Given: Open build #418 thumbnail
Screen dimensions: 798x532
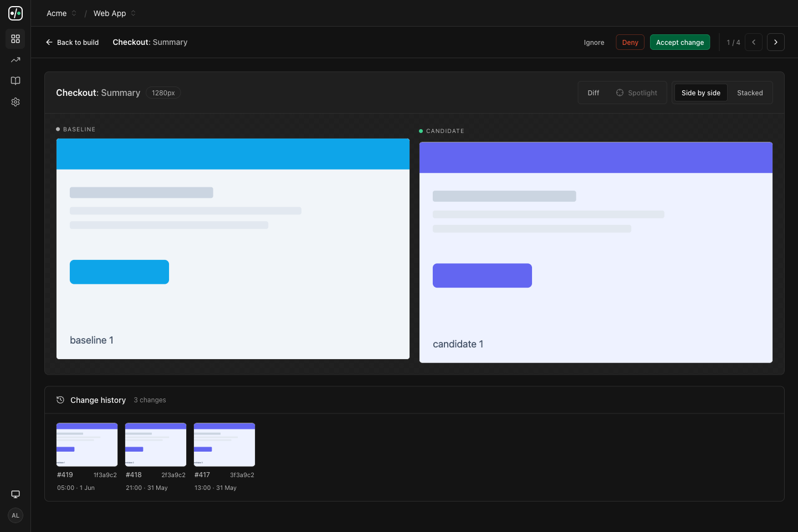Looking at the screenshot, I should tap(156, 444).
